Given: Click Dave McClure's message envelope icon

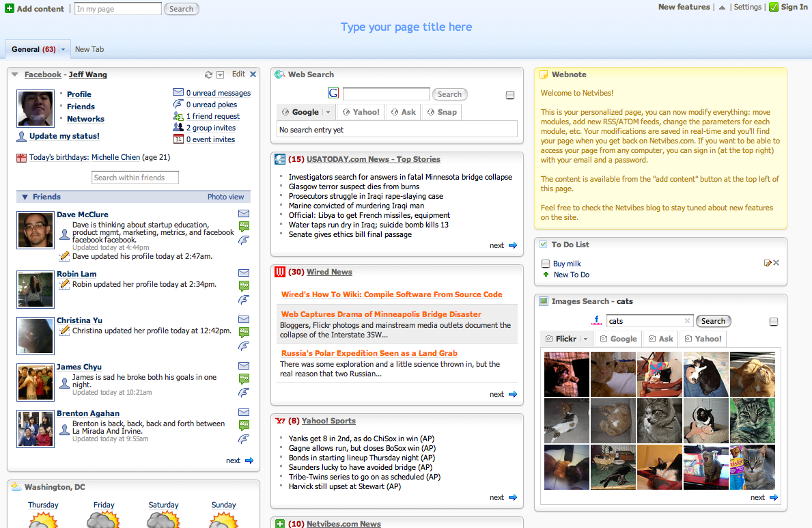Looking at the screenshot, I should pos(244,214).
